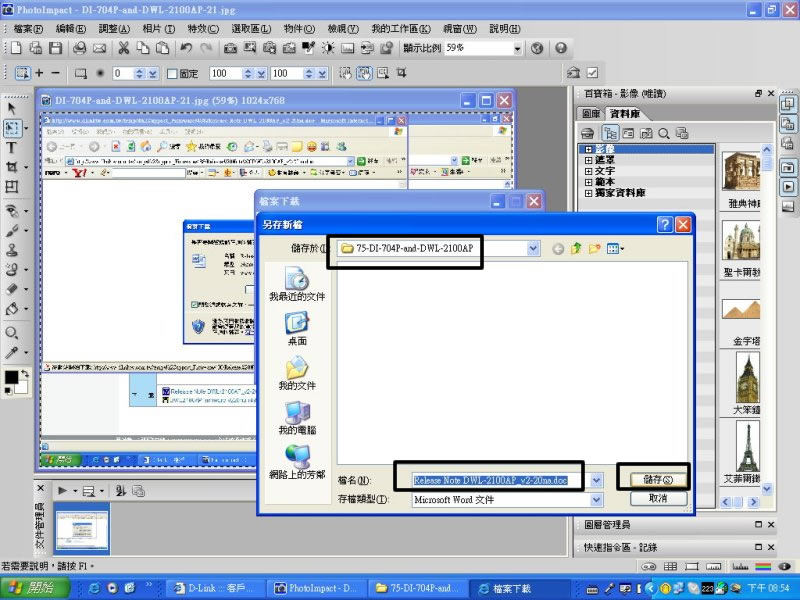Click the black foreground color swatch

point(11,377)
